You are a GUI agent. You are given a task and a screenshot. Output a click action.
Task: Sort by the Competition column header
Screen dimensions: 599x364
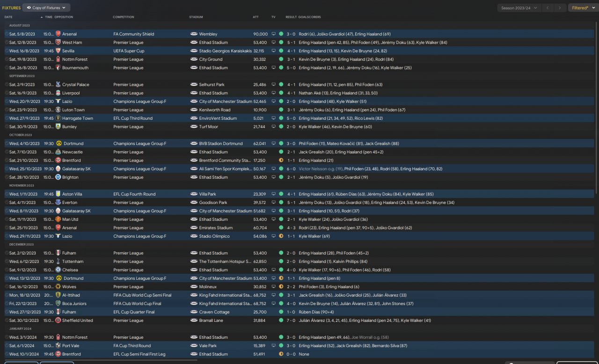click(x=124, y=17)
